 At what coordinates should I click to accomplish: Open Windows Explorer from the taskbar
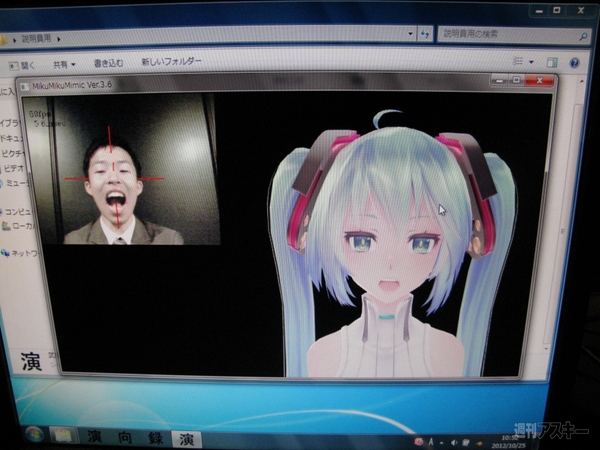point(62,435)
